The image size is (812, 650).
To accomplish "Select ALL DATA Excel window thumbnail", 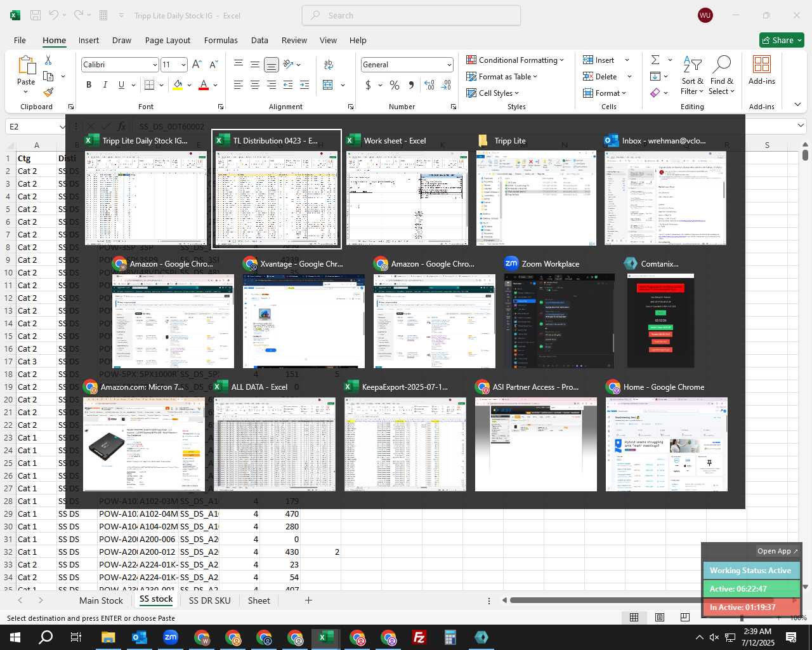I will click(275, 436).
